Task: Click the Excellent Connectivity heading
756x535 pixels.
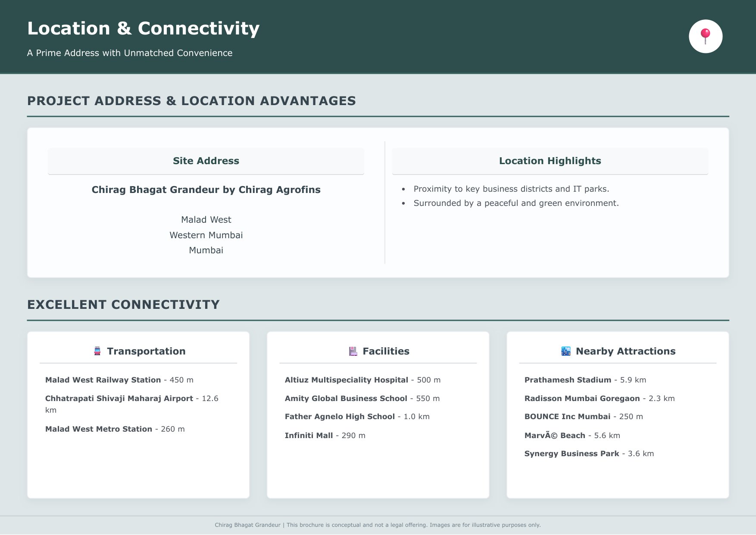Action: 123,305
